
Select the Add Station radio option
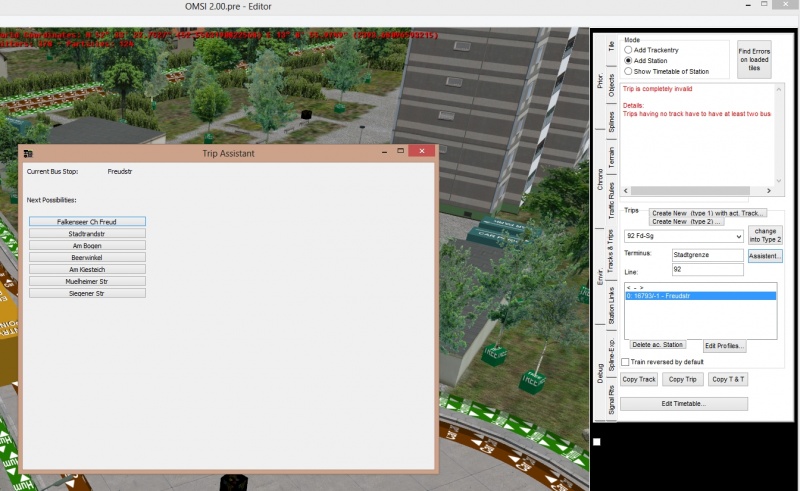[x=629, y=60]
